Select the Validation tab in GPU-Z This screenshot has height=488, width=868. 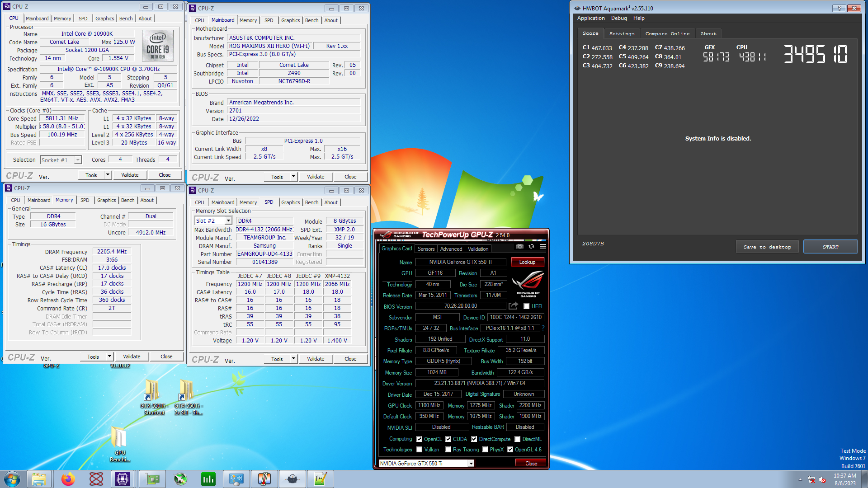pos(478,249)
